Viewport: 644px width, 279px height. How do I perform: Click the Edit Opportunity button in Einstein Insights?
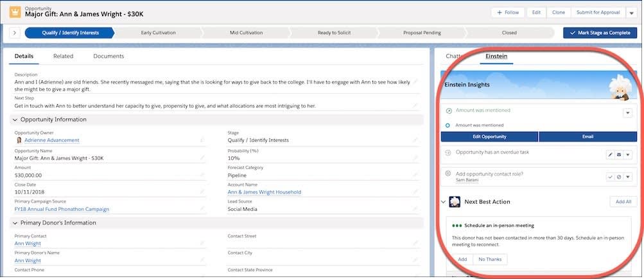(x=489, y=137)
